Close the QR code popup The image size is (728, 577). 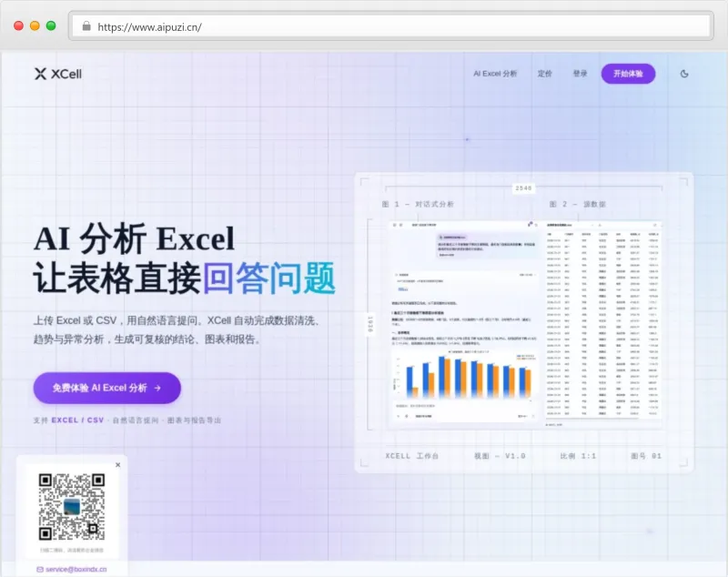[118, 465]
